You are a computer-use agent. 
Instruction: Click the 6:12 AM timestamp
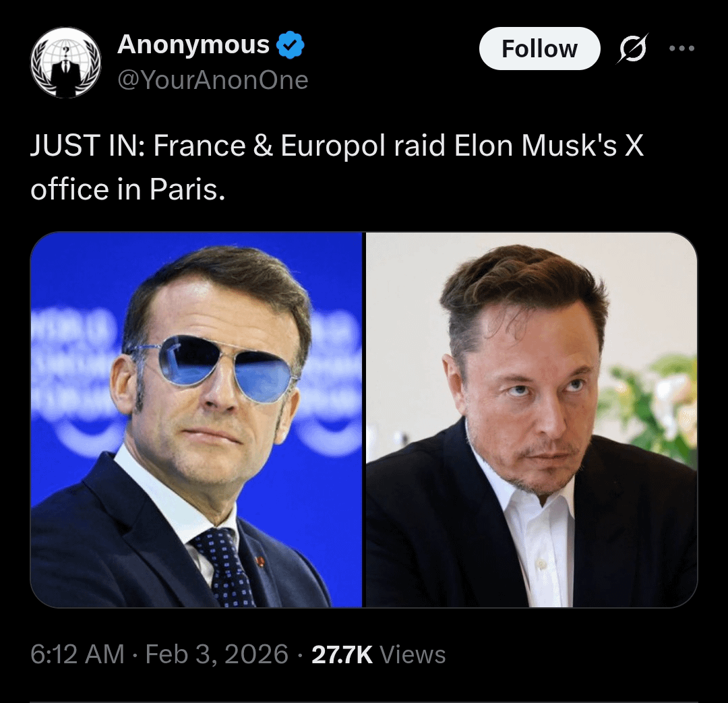click(x=78, y=654)
